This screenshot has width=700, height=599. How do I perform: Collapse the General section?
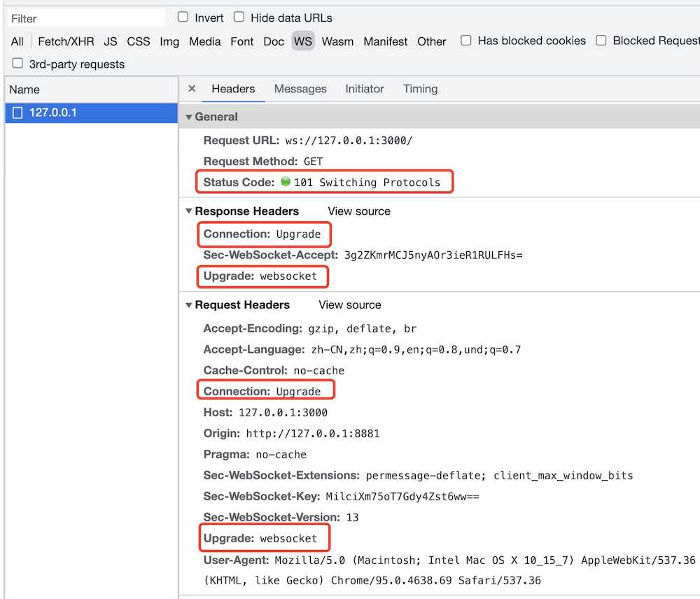pos(189,118)
